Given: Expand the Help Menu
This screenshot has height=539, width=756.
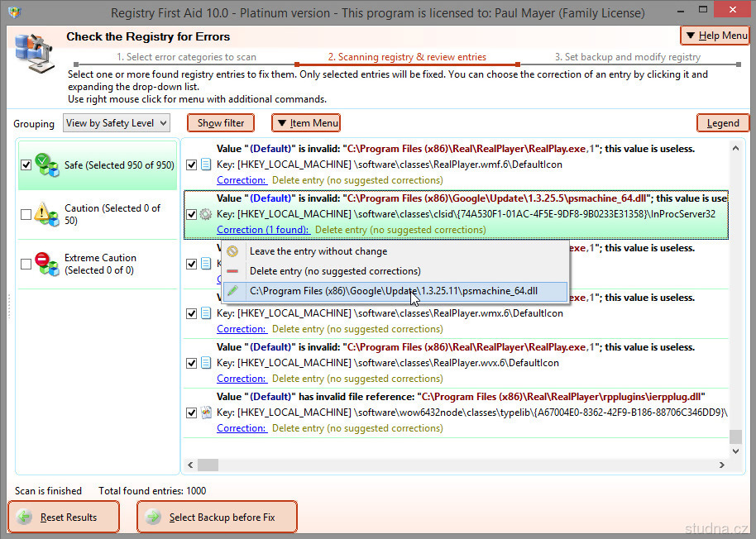Looking at the screenshot, I should (715, 36).
